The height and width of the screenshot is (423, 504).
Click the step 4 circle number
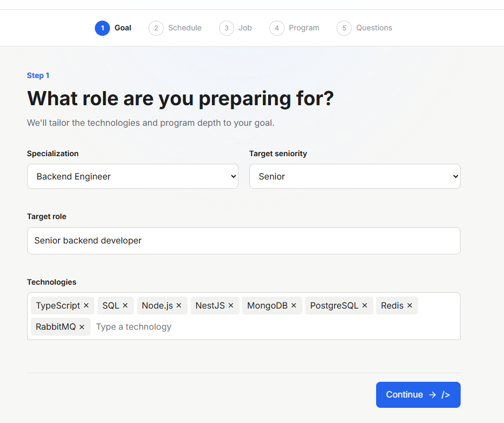(x=277, y=28)
